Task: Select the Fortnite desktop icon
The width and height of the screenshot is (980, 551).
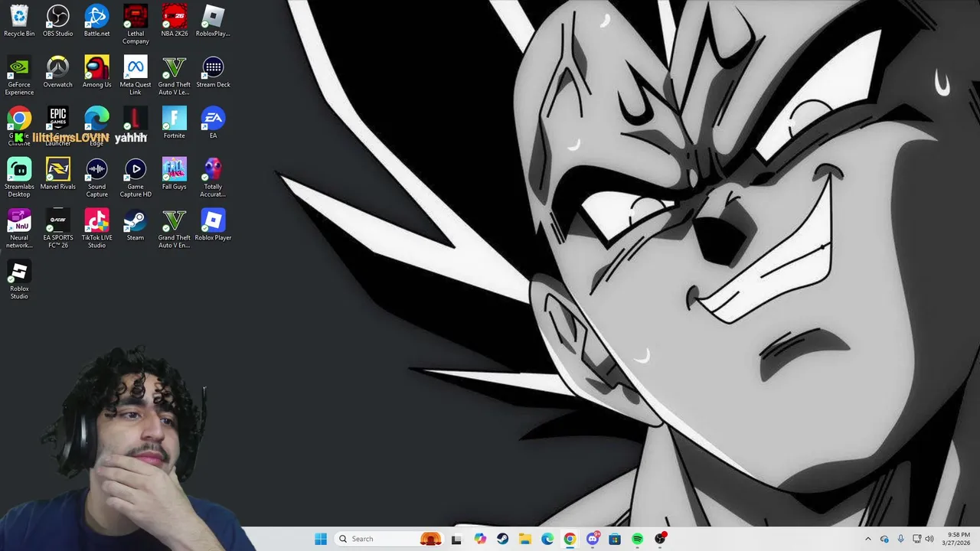Action: point(175,122)
